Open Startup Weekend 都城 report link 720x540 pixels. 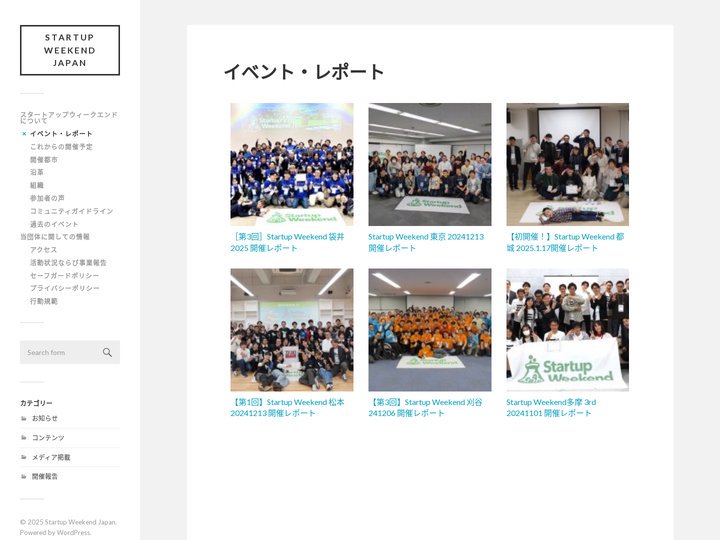[565, 242]
